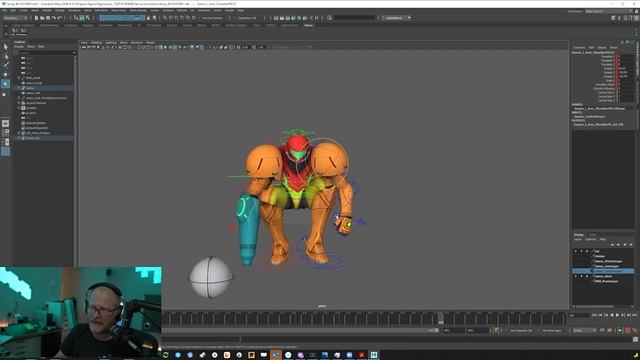Switch to four view pane layout

point(5,132)
